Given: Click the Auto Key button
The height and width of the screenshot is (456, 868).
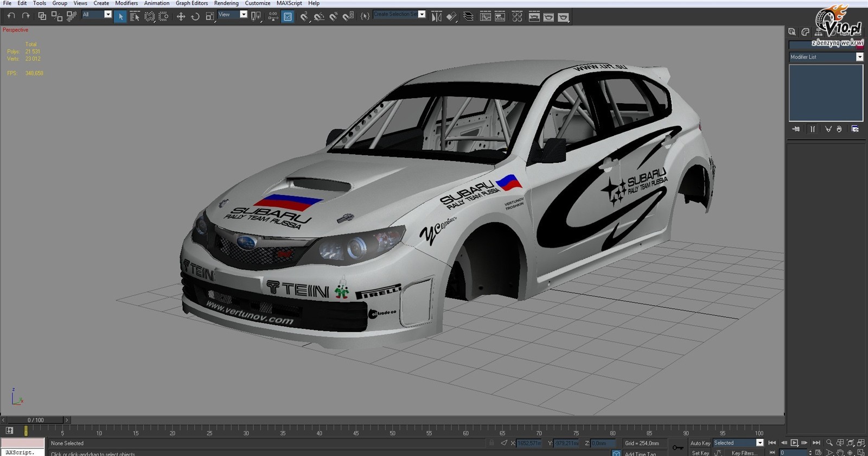Looking at the screenshot, I should pos(700,443).
